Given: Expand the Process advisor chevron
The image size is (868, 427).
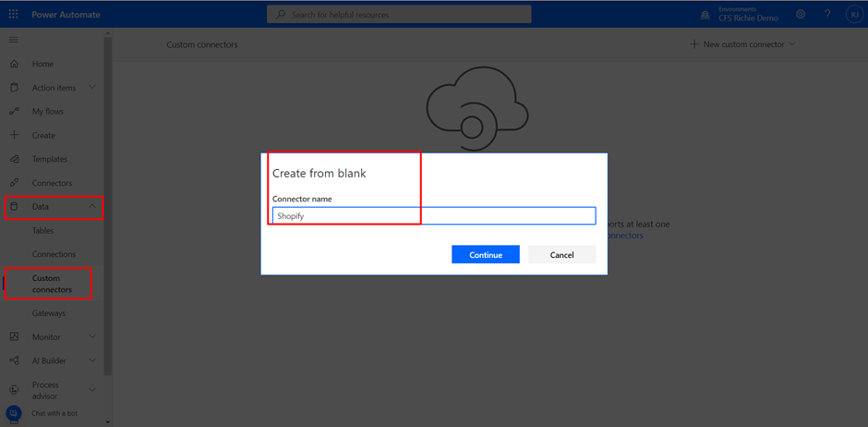Looking at the screenshot, I should (x=92, y=390).
